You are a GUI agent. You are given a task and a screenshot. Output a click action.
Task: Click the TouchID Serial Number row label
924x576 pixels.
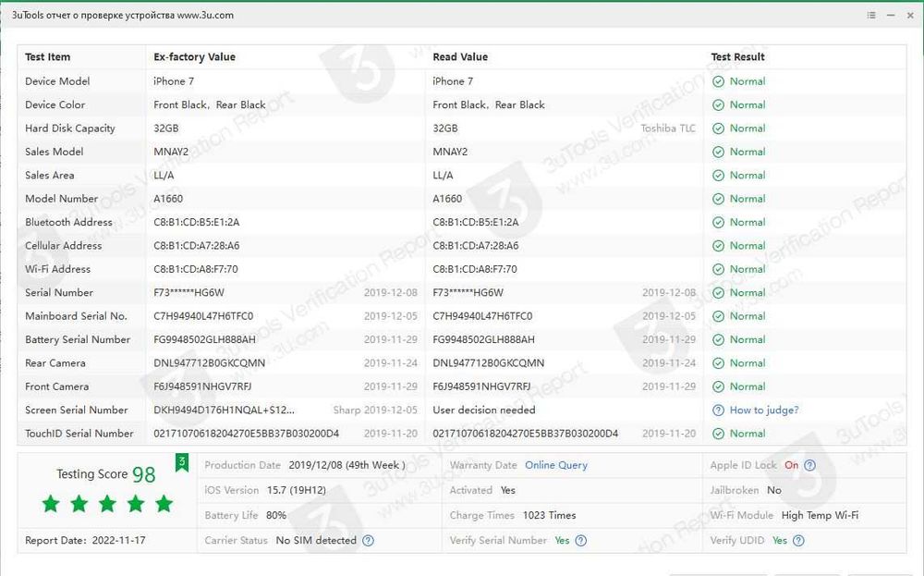(x=79, y=434)
